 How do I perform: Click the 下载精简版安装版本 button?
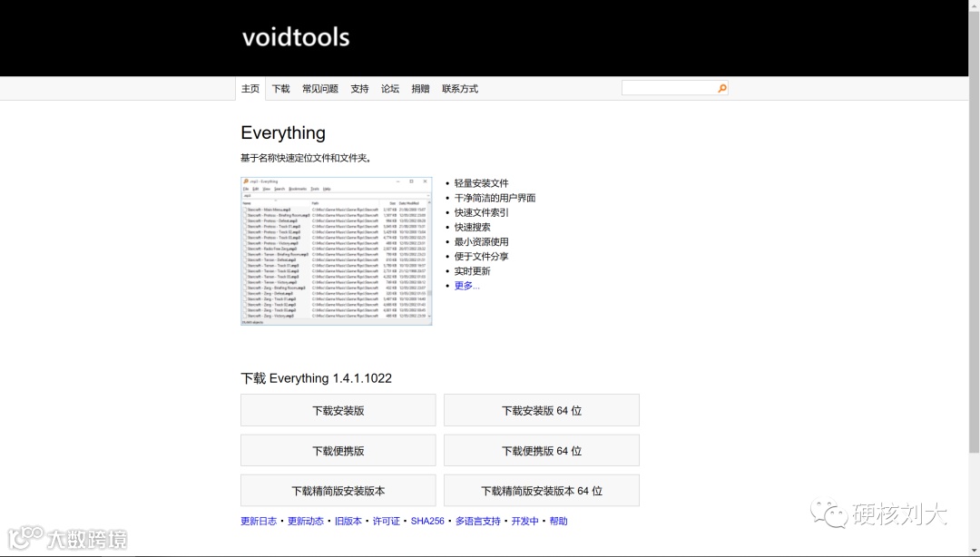(x=338, y=490)
